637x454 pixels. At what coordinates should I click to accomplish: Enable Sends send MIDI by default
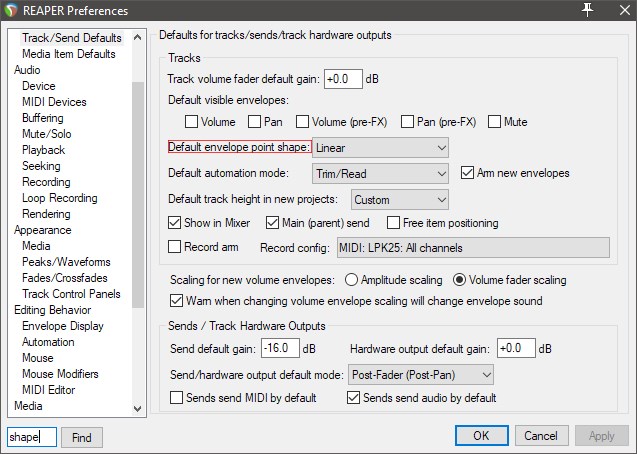coord(176,398)
